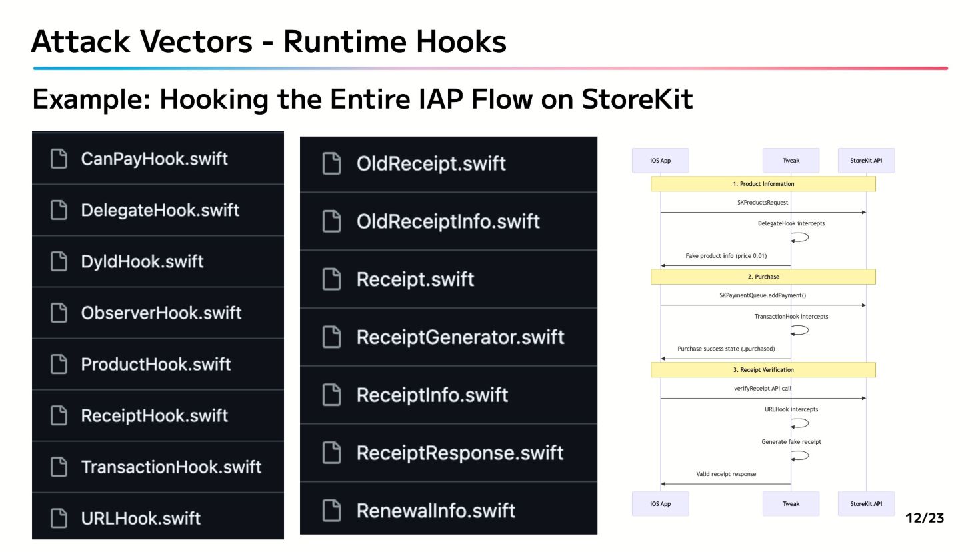Click the file icon beside Receipt.swift
The height and width of the screenshot is (552, 980).
332,279
